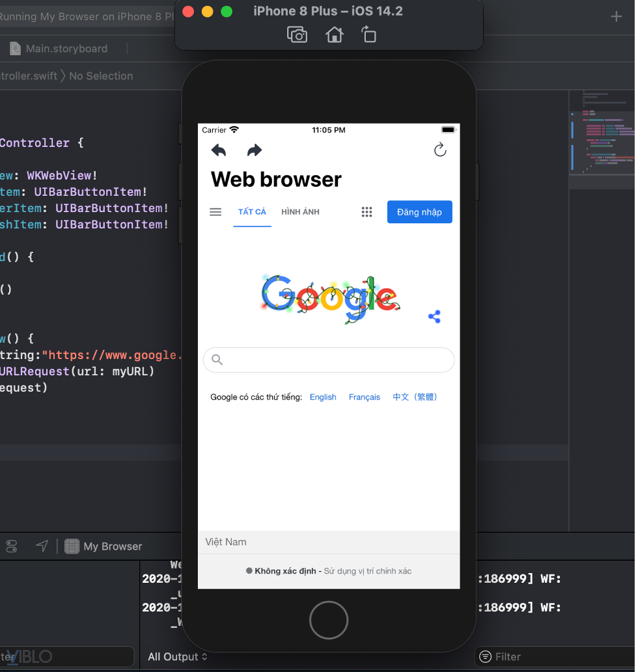
Task: Click the filter icon in console Filter field
Action: [x=485, y=656]
